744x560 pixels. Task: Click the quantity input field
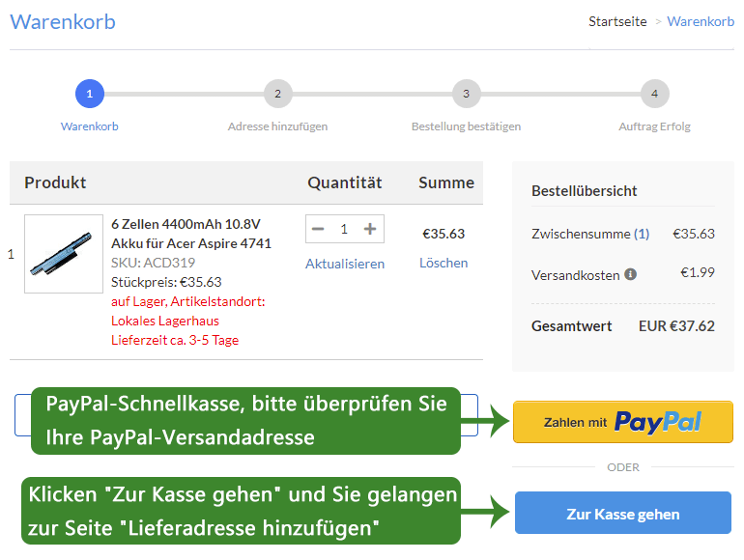click(x=344, y=229)
